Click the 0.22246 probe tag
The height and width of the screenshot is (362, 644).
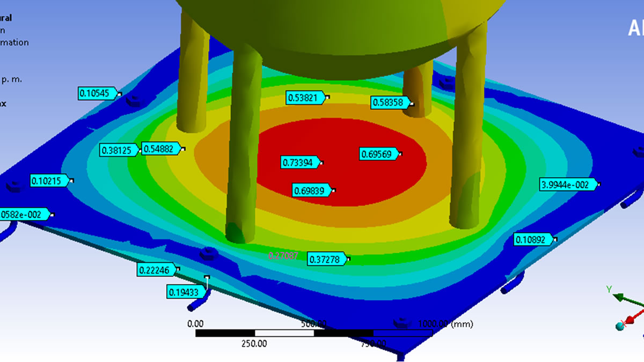click(157, 270)
